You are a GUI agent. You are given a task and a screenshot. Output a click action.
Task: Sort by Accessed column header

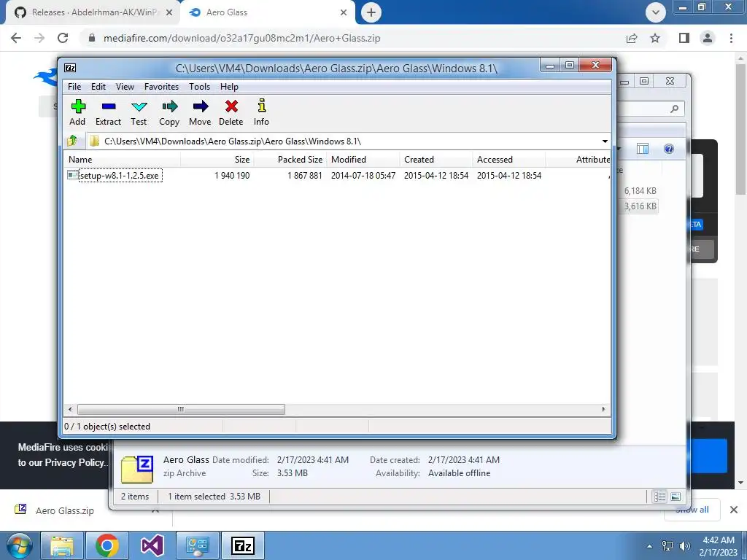point(508,160)
